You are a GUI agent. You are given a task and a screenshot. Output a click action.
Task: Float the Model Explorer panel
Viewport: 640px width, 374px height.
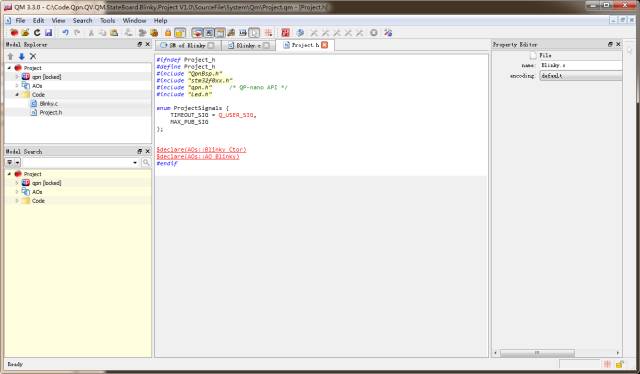point(140,44)
